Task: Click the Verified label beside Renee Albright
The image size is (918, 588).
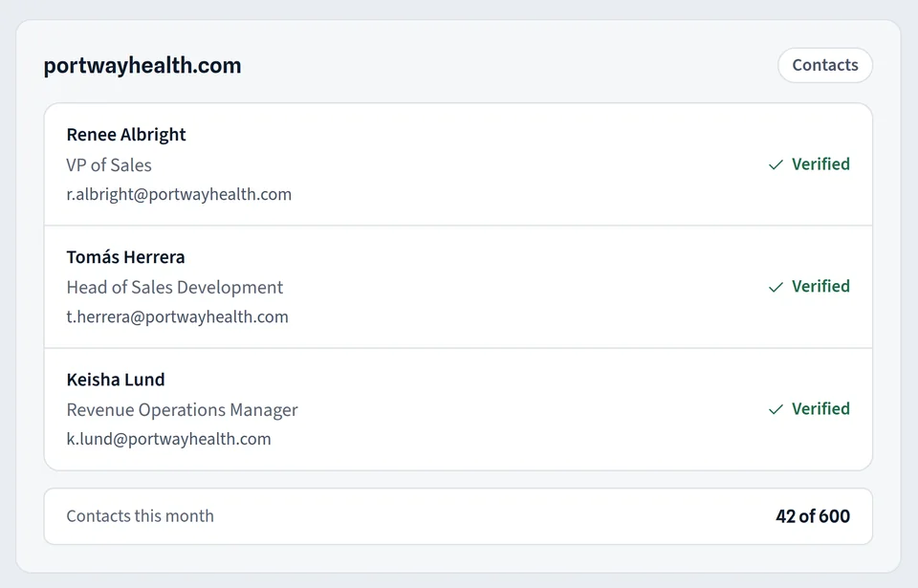Action: (820, 164)
